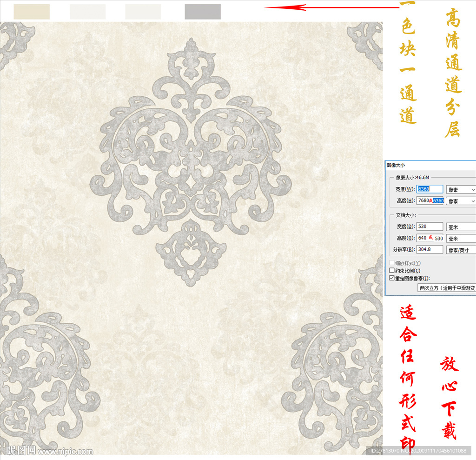Viewport: 476px width, 460px height.
Task: Click the resolution field showing 304.8
Action: tap(430, 249)
